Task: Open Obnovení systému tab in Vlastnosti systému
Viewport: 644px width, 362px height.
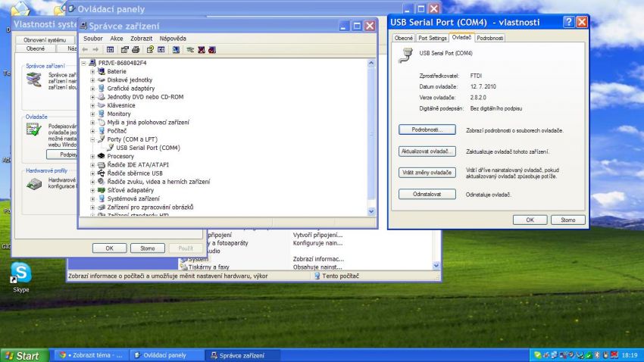Action: coord(45,40)
